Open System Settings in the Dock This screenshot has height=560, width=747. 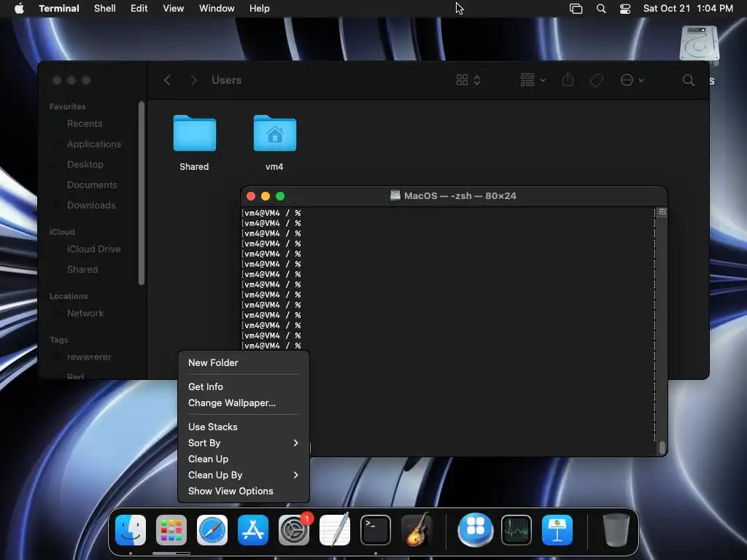pyautogui.click(x=294, y=530)
